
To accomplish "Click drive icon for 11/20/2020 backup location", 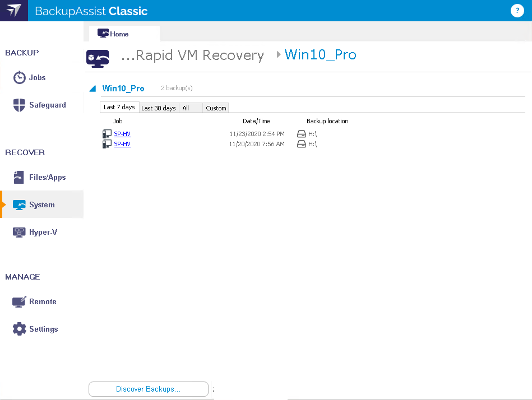I will (301, 144).
